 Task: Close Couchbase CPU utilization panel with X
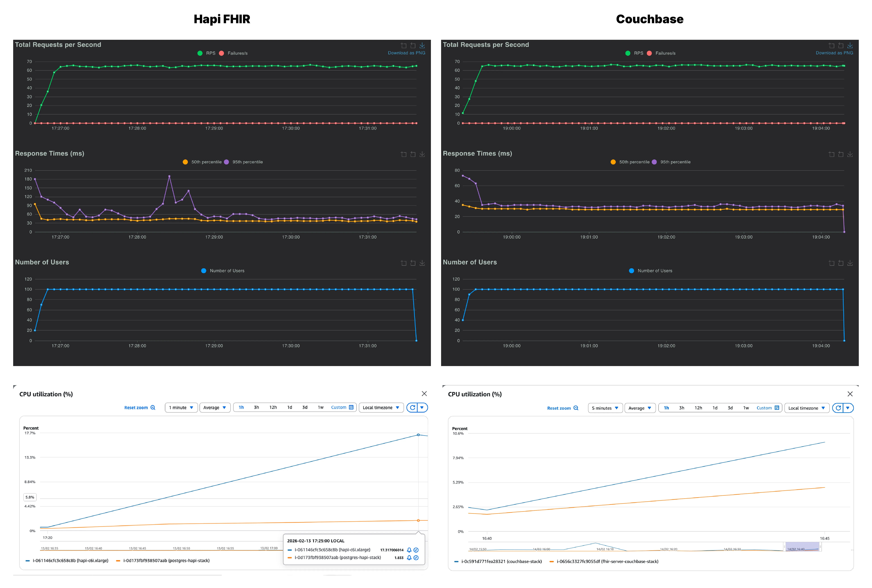(850, 394)
